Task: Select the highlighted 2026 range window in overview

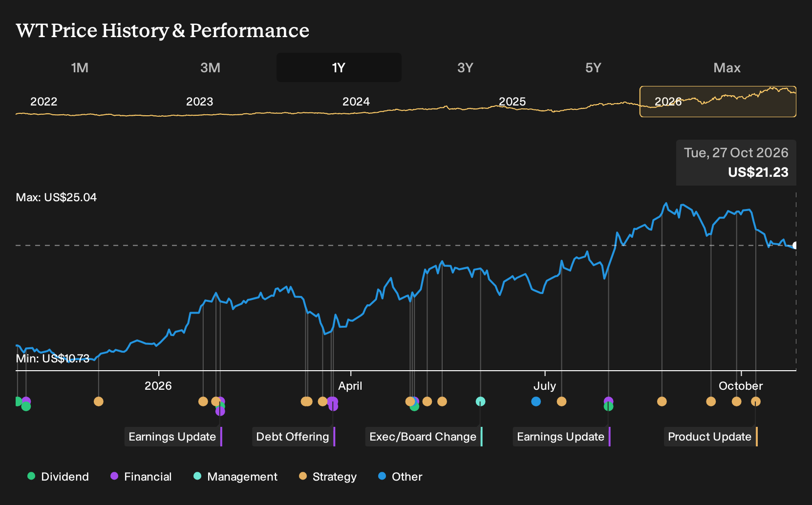Action: coord(718,102)
